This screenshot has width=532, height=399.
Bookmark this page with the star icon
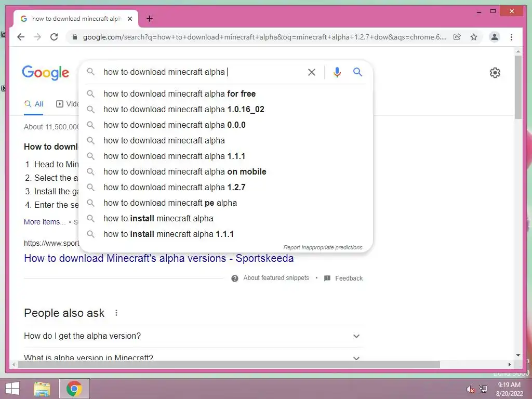[474, 37]
